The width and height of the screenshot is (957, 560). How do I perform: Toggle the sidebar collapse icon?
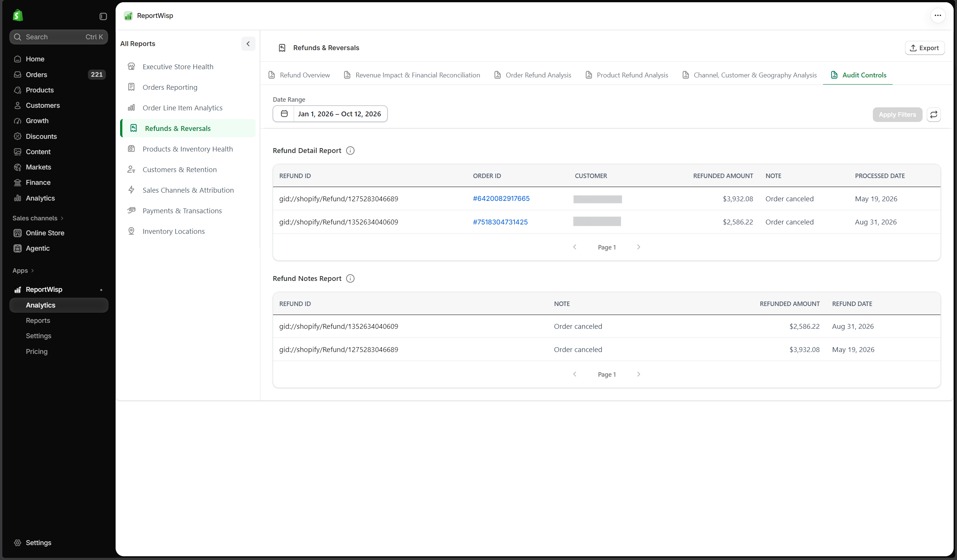coord(103,16)
